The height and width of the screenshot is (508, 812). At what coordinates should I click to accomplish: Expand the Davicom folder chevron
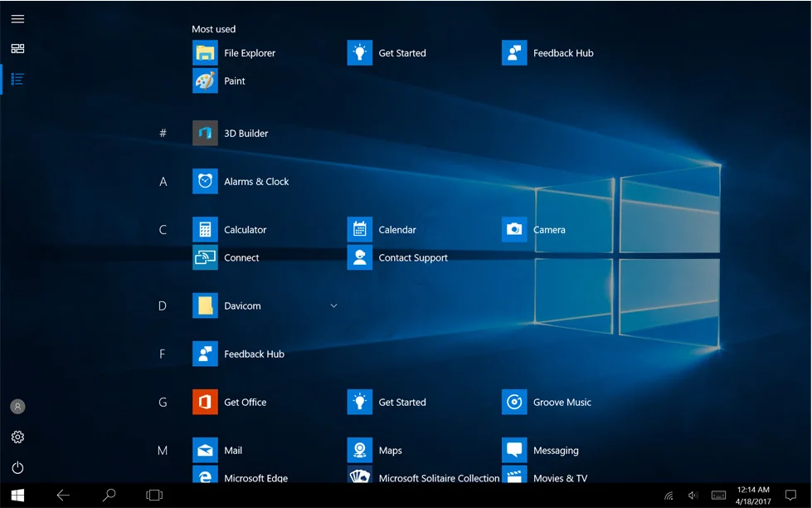(334, 305)
